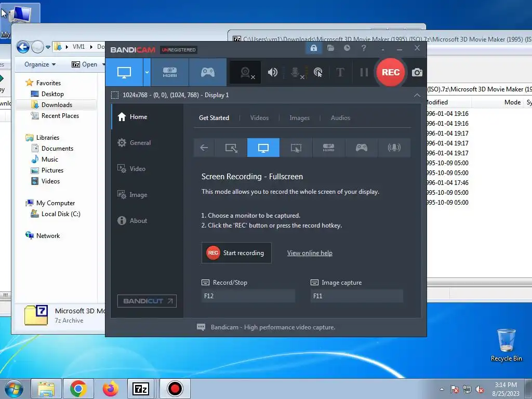Switch to the Videos tab

(259, 118)
